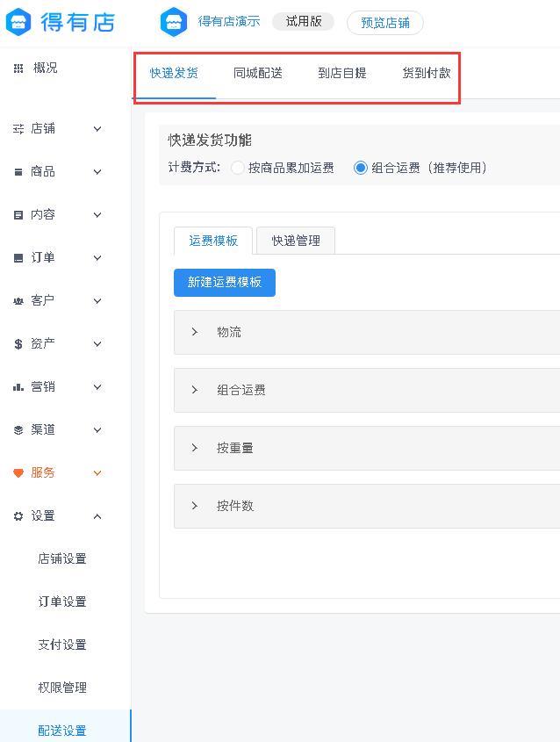Viewport: 560px width, 742px height.
Task: Click the 营销 bar chart icon
Action: (18, 387)
